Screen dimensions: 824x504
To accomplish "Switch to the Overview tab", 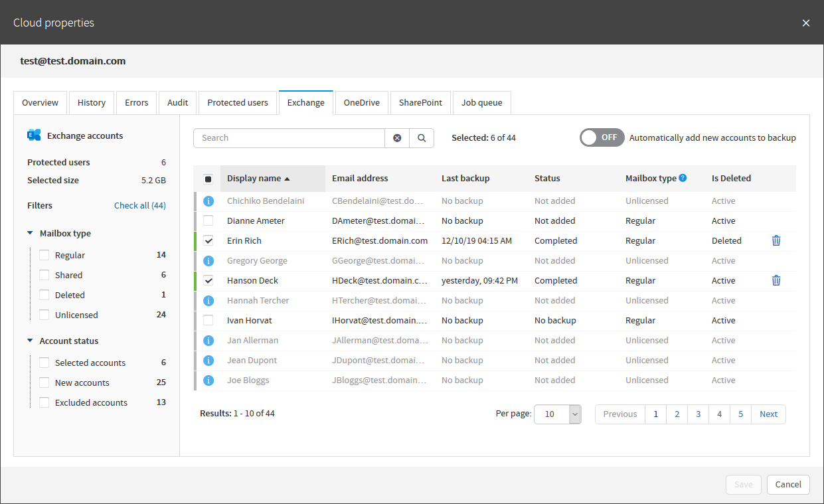I will pyautogui.click(x=41, y=103).
